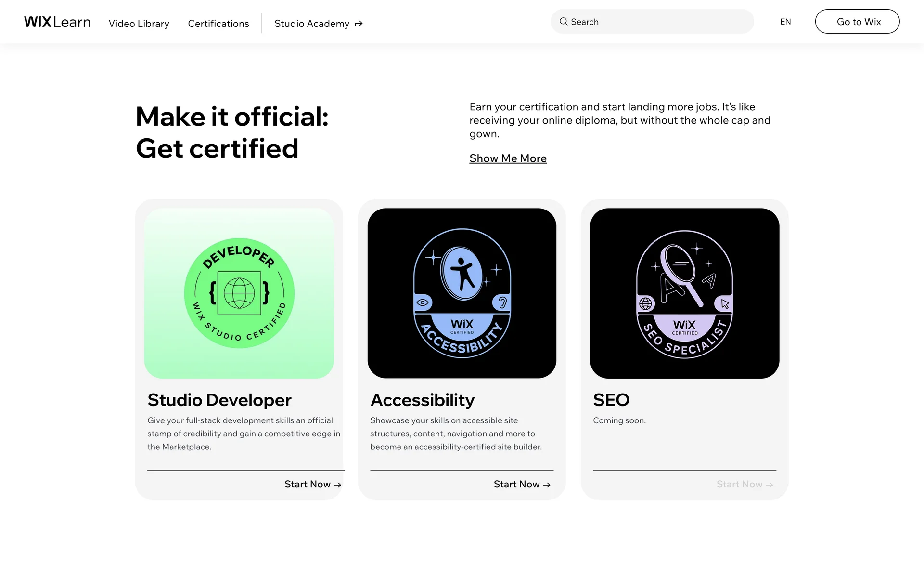The image size is (924, 578).
Task: Click the cursor icon on the SEO badge
Action: 725,304
